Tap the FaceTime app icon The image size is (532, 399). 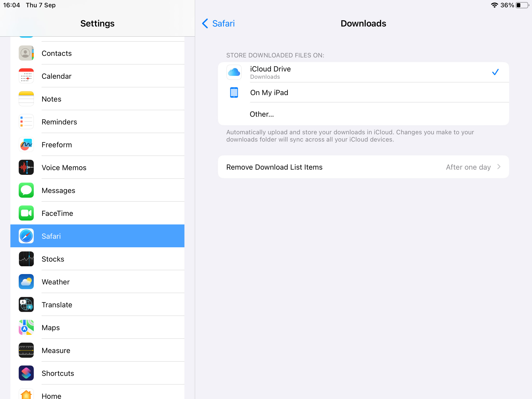(26, 213)
